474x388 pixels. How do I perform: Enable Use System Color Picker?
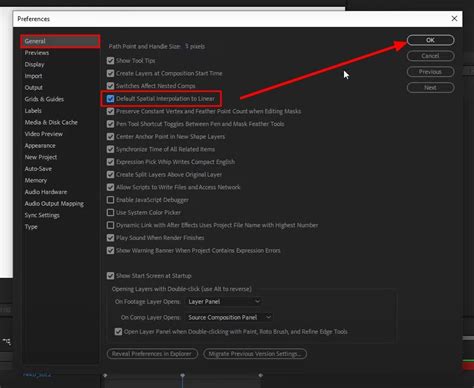tap(110, 213)
